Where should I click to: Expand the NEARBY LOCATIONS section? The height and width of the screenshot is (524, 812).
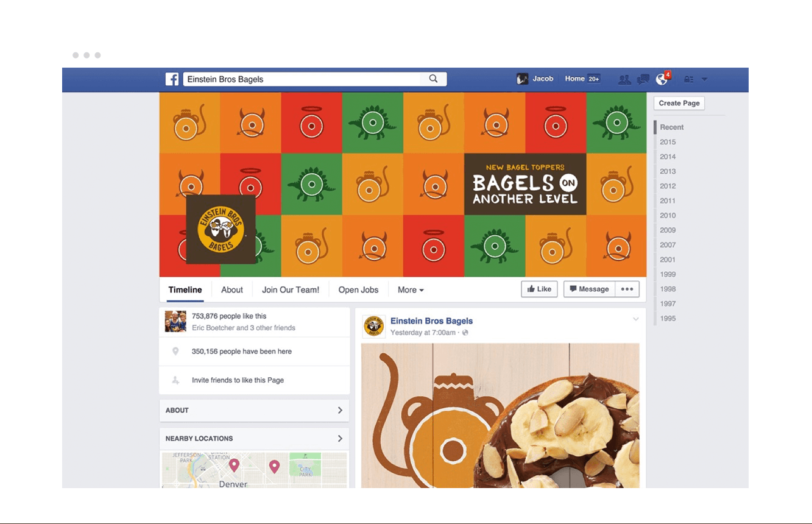(254, 439)
